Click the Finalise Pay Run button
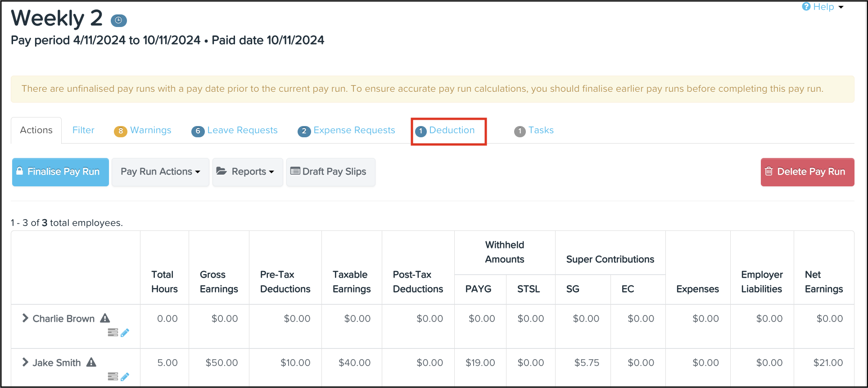868x388 pixels. coord(60,172)
